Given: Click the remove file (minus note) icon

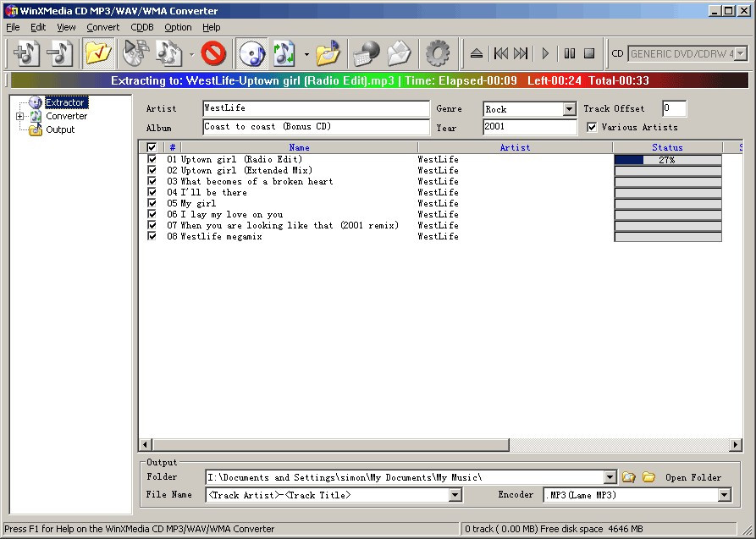Looking at the screenshot, I should [x=60, y=53].
